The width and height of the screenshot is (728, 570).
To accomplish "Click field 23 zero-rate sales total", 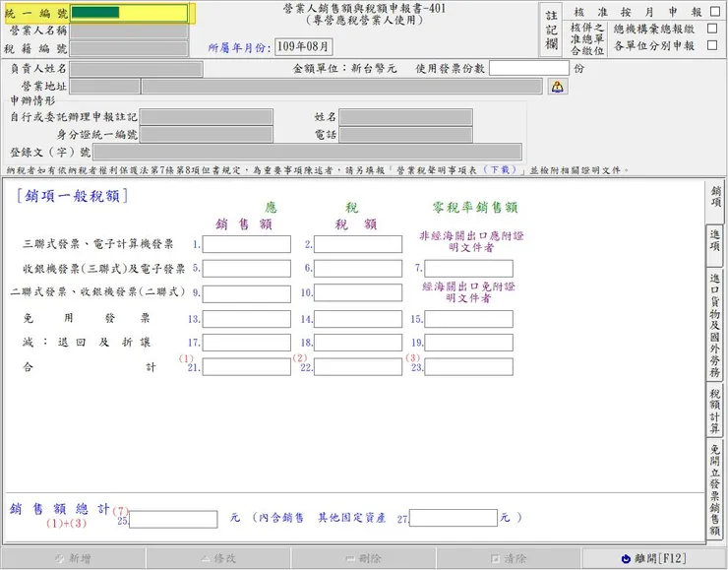I will 469,367.
